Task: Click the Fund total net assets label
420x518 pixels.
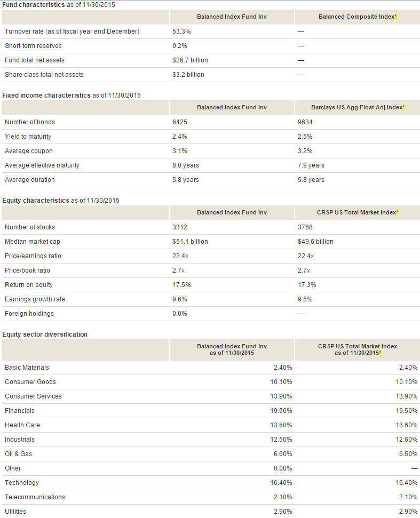Action: coord(35,60)
